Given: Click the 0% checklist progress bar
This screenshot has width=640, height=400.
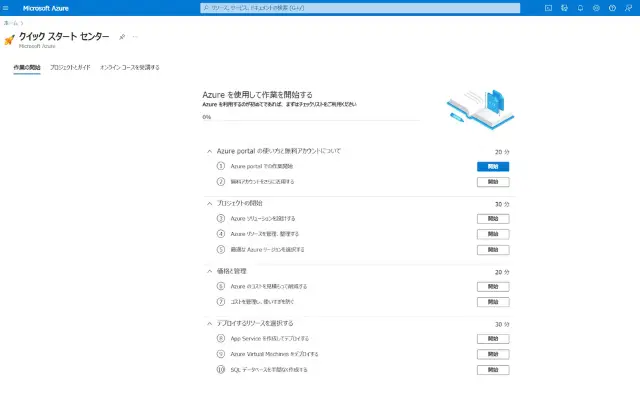Looking at the screenshot, I should point(311,120).
